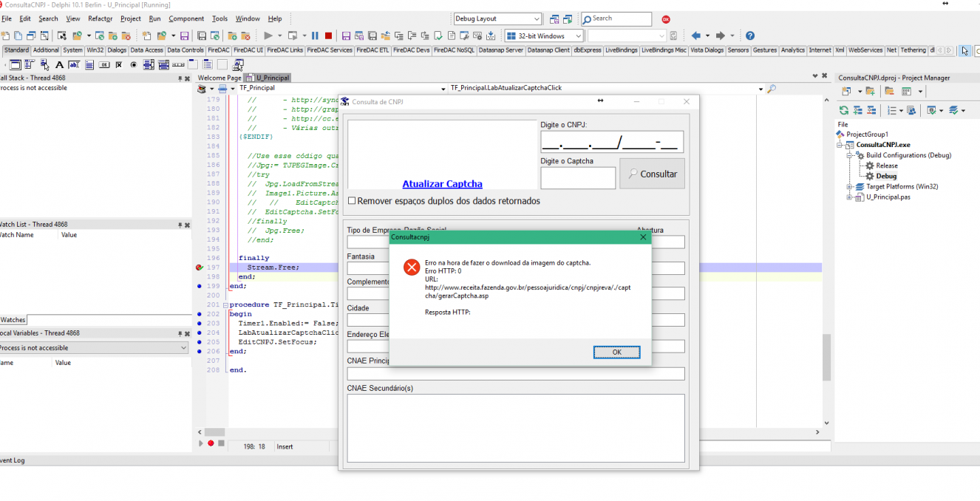Click the blue Help question mark icon
Viewport: 980px width, 501px height.
point(750,35)
